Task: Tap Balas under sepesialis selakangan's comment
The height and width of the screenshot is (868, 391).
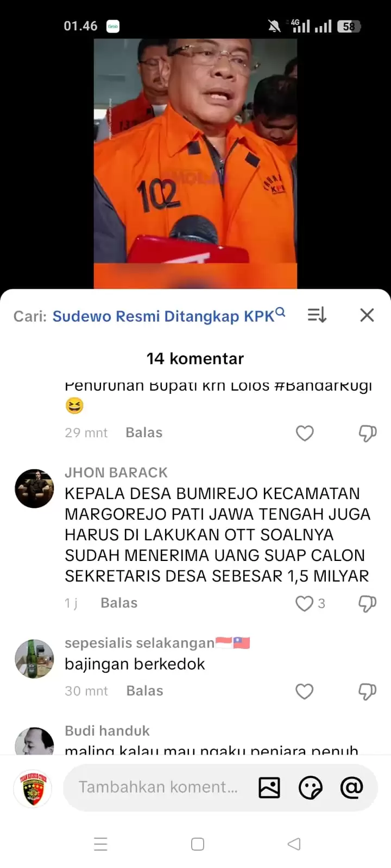Action: click(144, 691)
